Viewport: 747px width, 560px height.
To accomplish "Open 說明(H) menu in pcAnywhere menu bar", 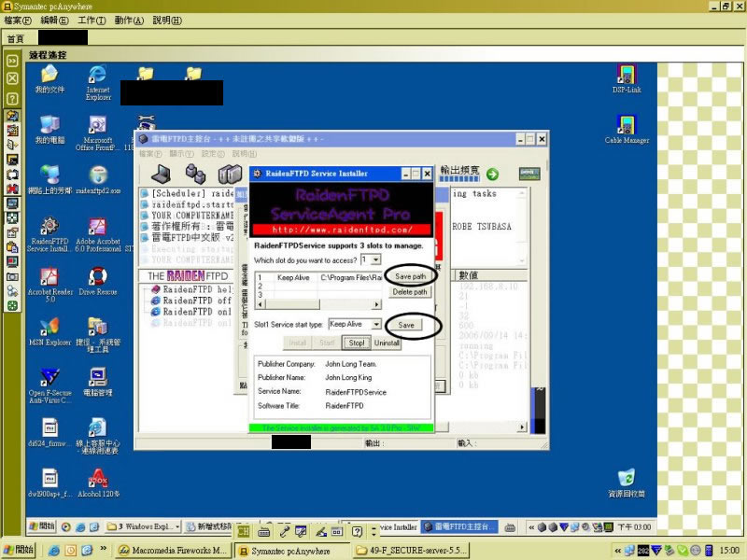I will coord(167,20).
